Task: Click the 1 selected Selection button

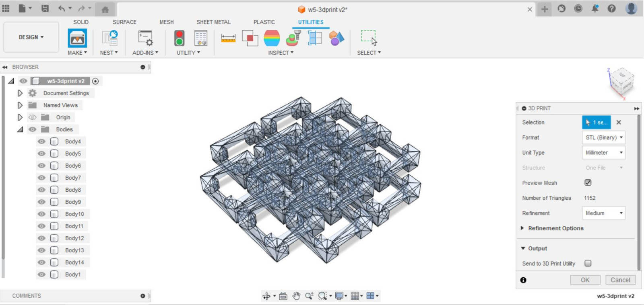Action: [597, 122]
